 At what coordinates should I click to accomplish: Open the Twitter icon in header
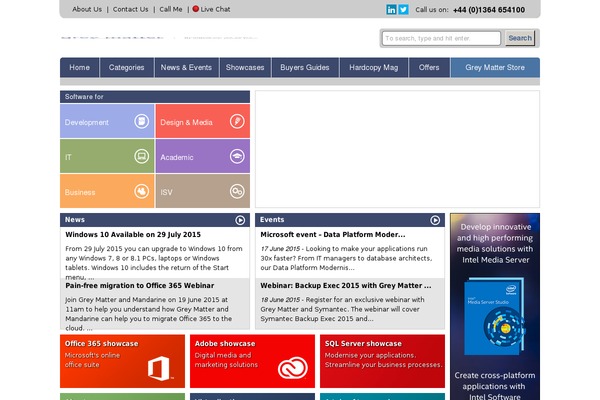(403, 10)
